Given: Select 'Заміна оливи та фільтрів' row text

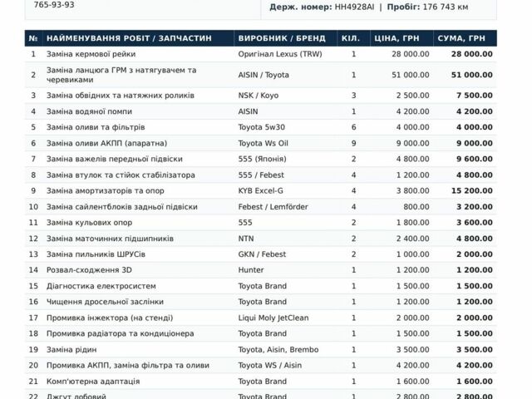Looking at the screenshot, I should pos(96,127).
